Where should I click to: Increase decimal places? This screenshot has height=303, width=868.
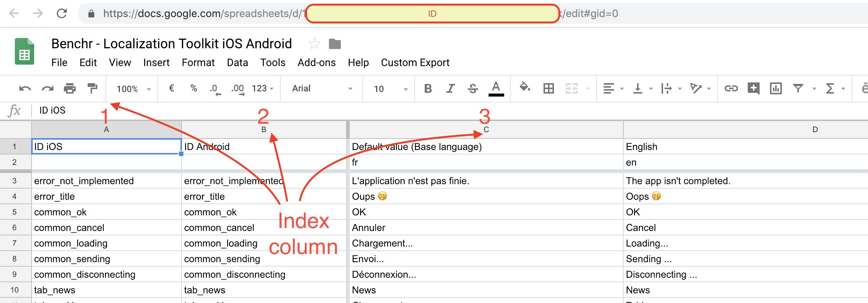(238, 89)
